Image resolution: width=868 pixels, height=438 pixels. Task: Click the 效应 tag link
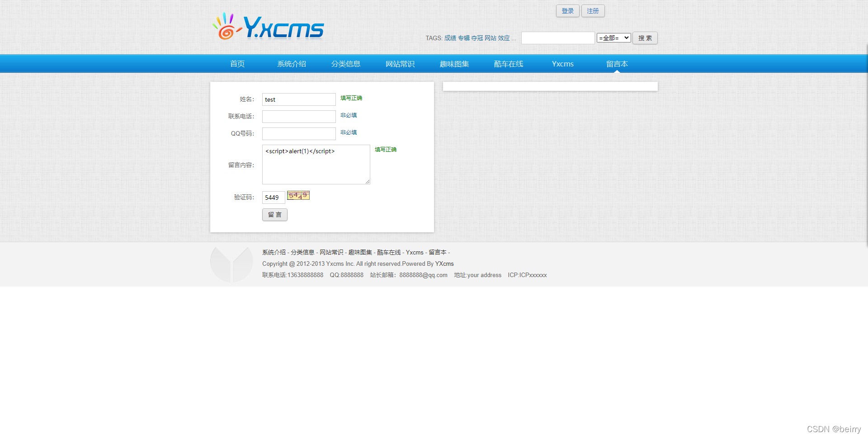[504, 38]
